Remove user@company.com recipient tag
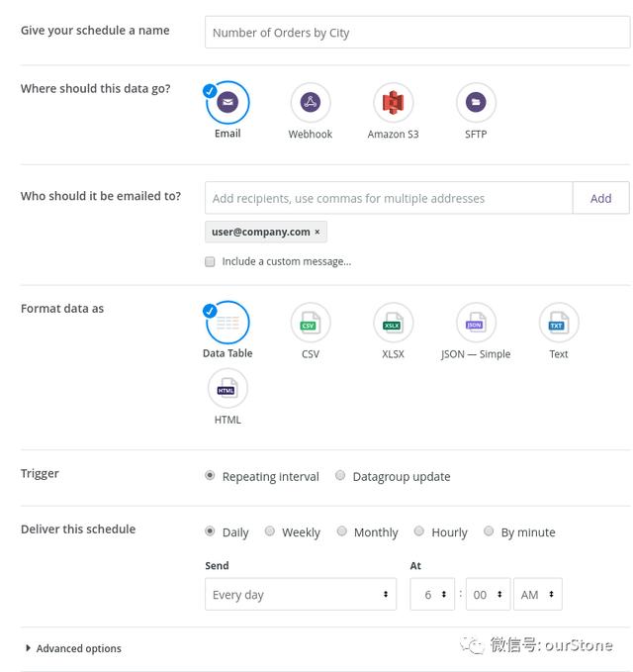 click(317, 233)
